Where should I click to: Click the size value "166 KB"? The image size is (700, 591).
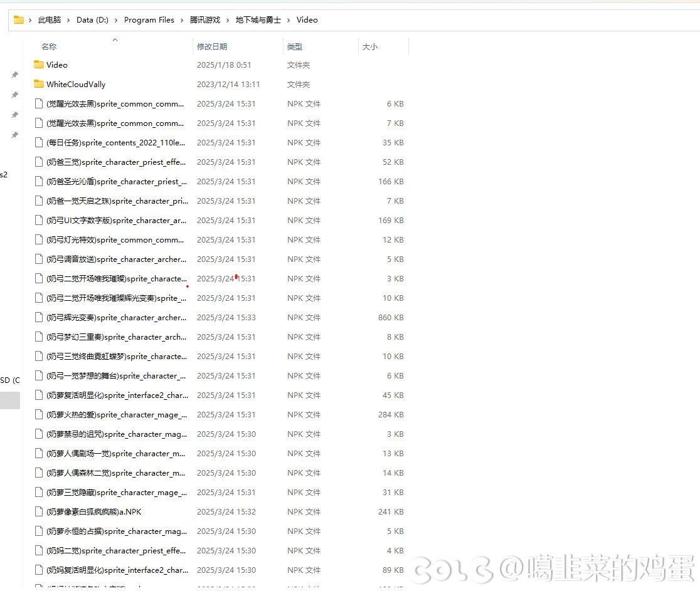click(391, 182)
